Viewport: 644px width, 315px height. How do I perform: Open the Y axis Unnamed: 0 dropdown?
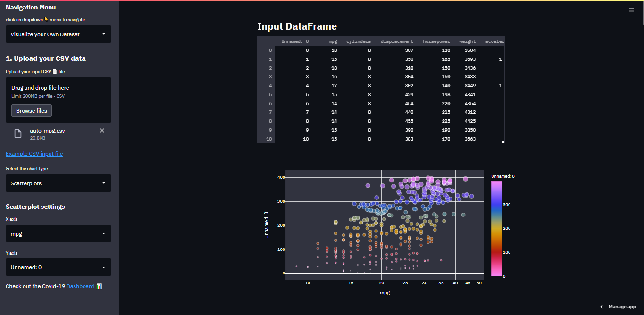coord(59,267)
